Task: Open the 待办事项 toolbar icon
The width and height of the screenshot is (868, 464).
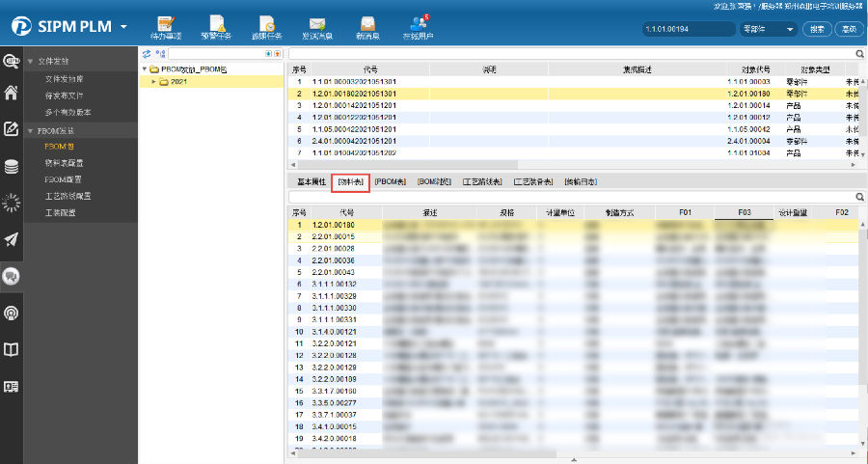Action: tap(166, 26)
